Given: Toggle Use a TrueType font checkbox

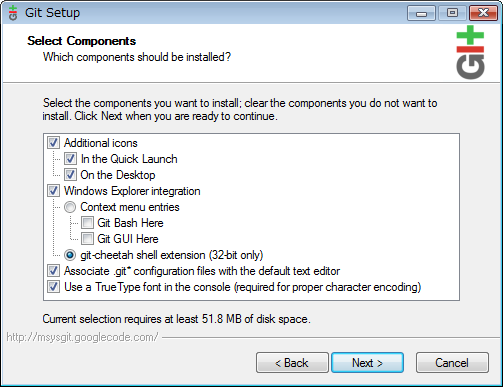Looking at the screenshot, I should click(54, 287).
